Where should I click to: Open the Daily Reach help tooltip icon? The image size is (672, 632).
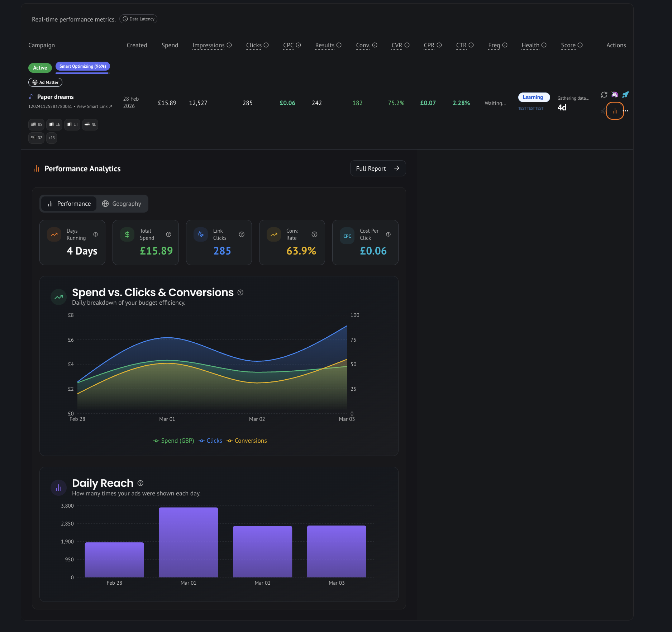point(140,483)
